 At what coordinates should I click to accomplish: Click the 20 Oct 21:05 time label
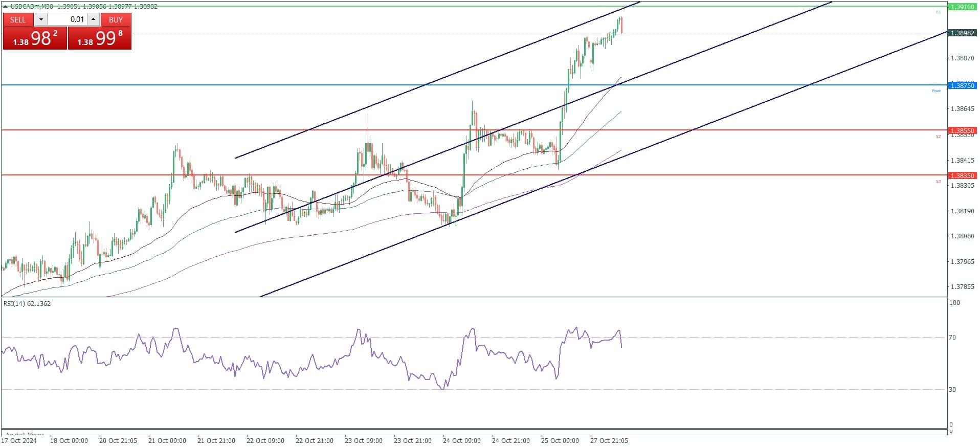click(x=118, y=441)
